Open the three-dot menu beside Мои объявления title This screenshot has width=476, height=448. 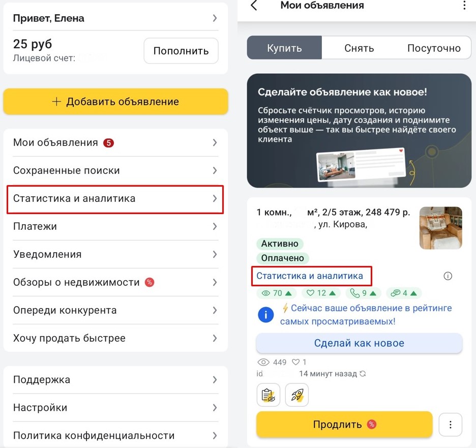click(x=464, y=6)
